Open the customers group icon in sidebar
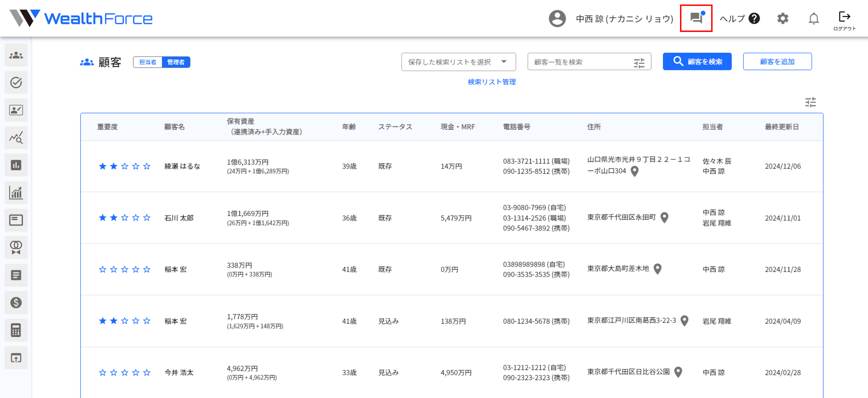This screenshot has height=398, width=868. tap(16, 55)
